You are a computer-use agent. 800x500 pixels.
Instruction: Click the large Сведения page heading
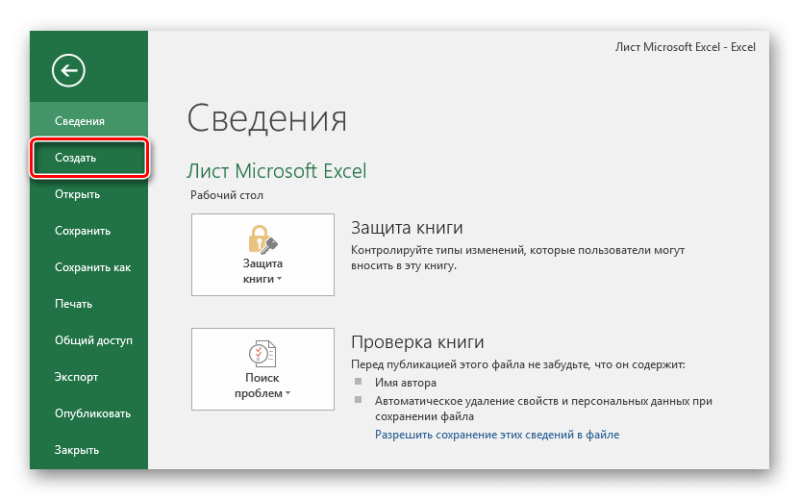[x=267, y=118]
